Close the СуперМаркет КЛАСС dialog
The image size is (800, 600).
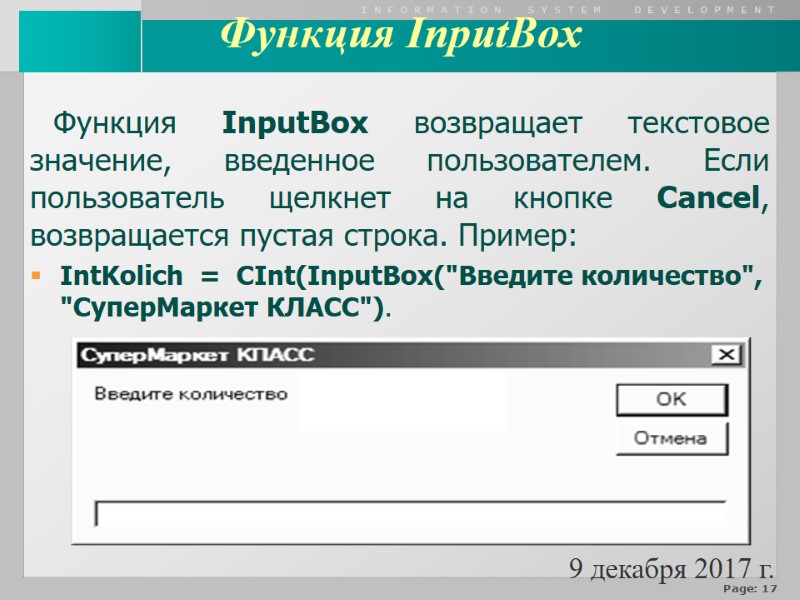(x=726, y=355)
